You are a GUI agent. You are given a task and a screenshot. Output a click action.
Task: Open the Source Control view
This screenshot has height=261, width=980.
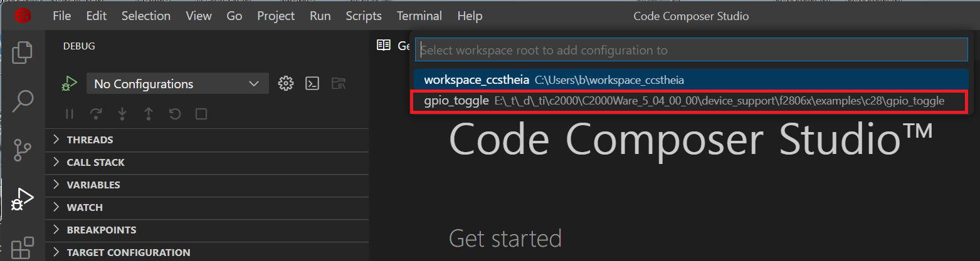click(23, 150)
